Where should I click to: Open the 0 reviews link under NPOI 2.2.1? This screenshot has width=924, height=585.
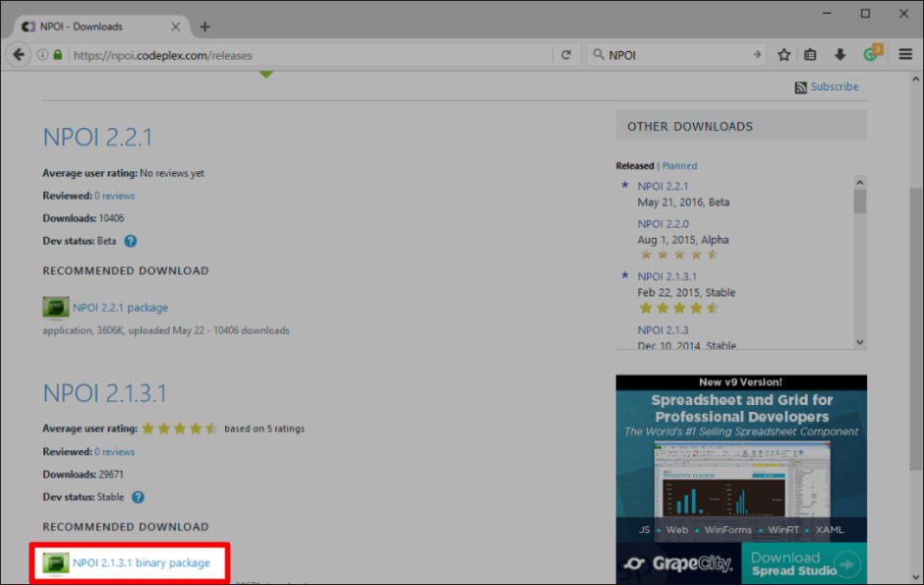click(x=114, y=196)
